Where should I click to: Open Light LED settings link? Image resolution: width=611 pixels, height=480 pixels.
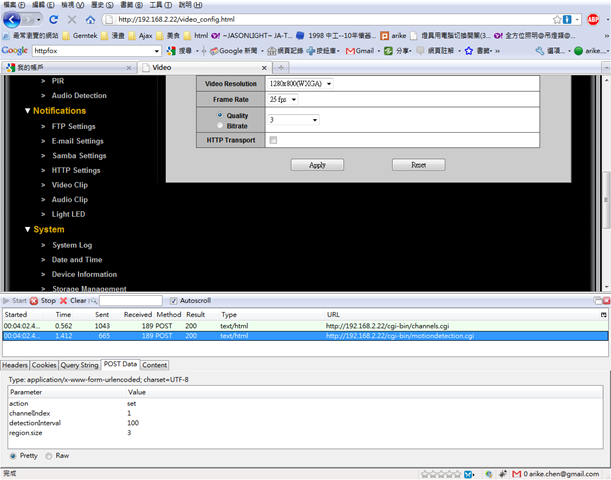click(69, 214)
